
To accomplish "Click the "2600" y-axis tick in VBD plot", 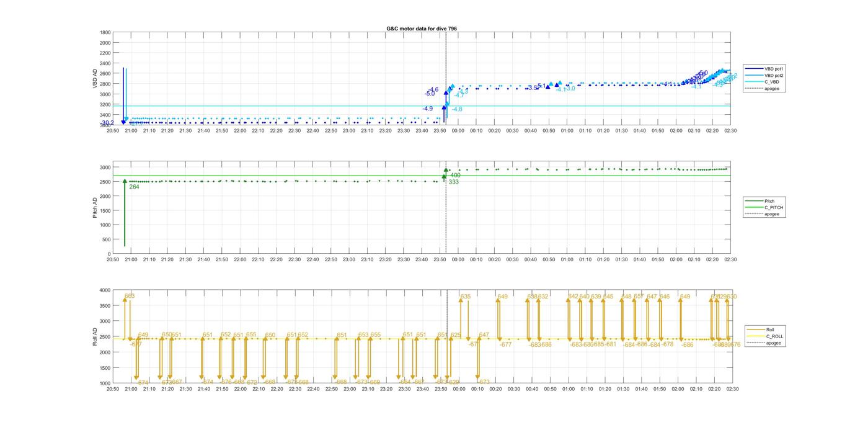I will click(x=105, y=73).
